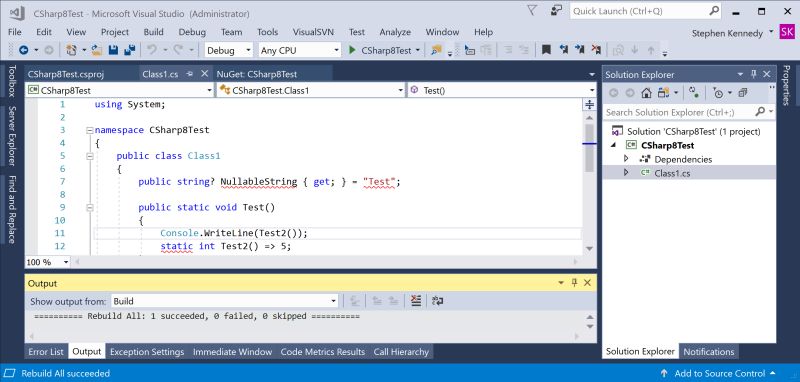This screenshot has height=382, width=800.
Task: Click the code editor scroll down arrow
Action: [x=589, y=248]
